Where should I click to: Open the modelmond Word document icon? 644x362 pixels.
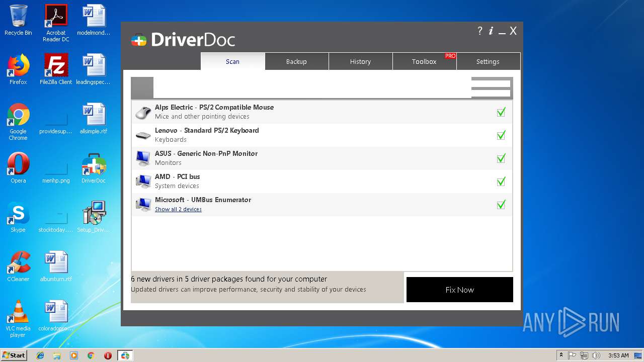tap(94, 20)
